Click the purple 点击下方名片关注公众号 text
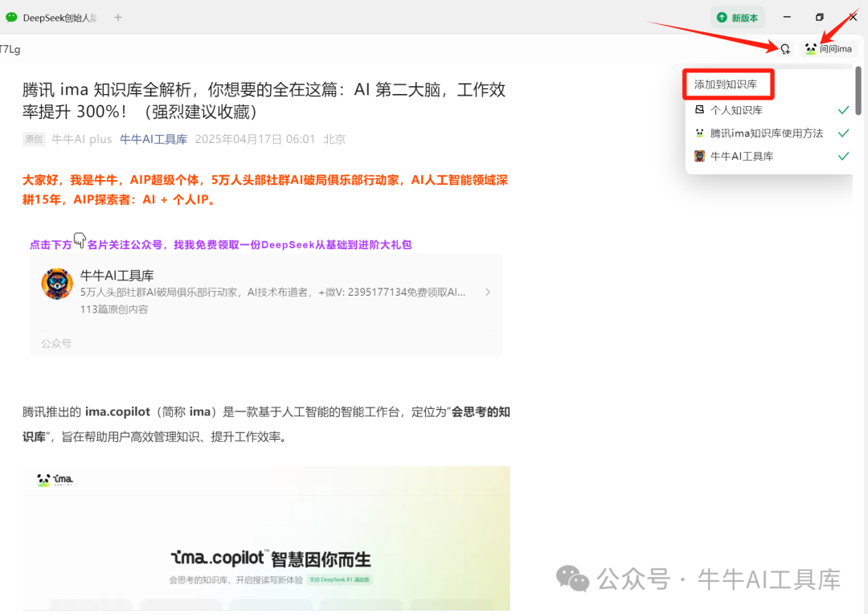Screen dimensions: 868x614 [x=220, y=244]
